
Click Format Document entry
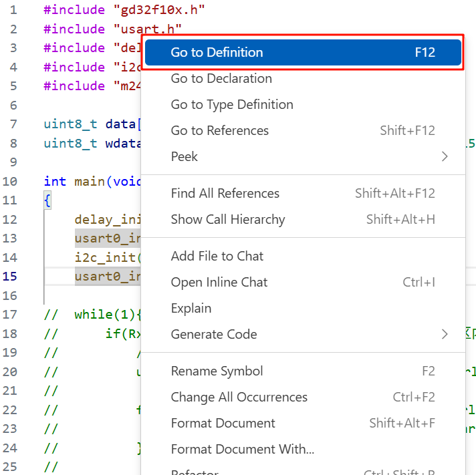(303, 424)
